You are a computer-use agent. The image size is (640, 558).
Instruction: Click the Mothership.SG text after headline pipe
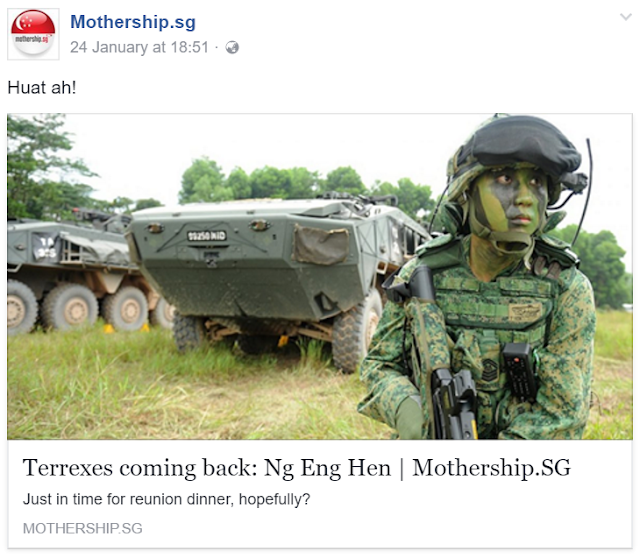tap(491, 468)
